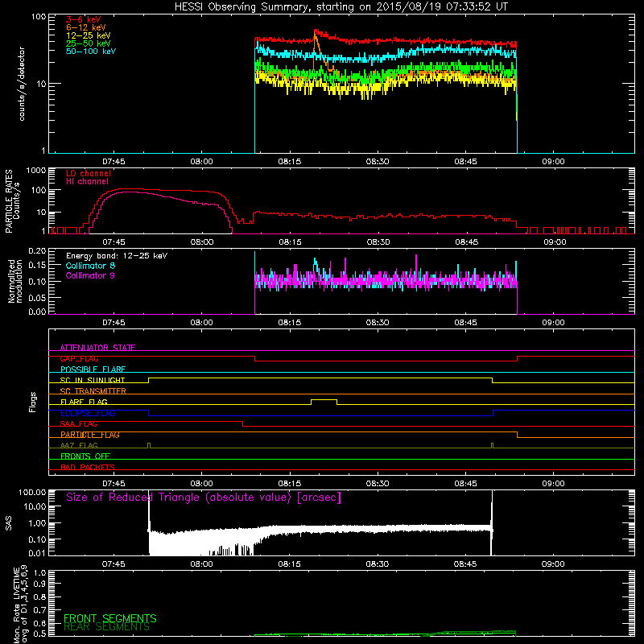
Task: Click the PARTICLE RATES Counts/s axis label
Action: pyautogui.click(x=12, y=201)
